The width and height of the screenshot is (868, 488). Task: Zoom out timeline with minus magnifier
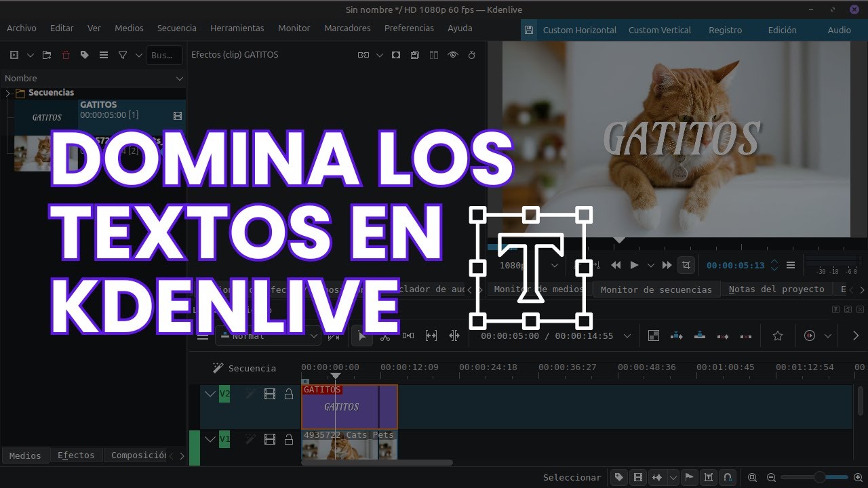(x=771, y=478)
